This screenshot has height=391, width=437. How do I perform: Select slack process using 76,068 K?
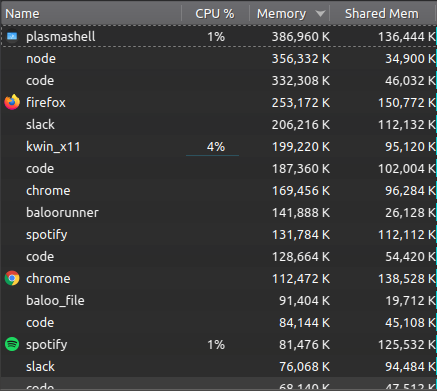click(x=219, y=366)
